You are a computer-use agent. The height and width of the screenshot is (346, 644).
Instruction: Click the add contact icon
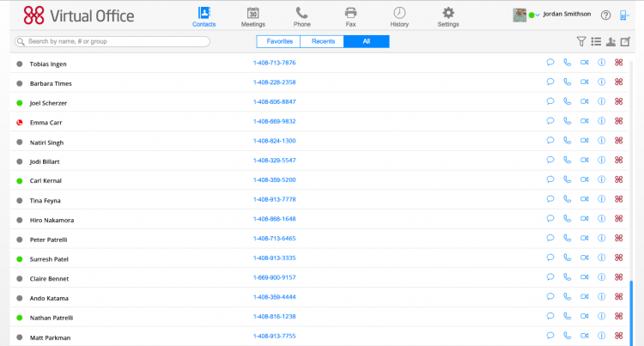pyautogui.click(x=611, y=41)
